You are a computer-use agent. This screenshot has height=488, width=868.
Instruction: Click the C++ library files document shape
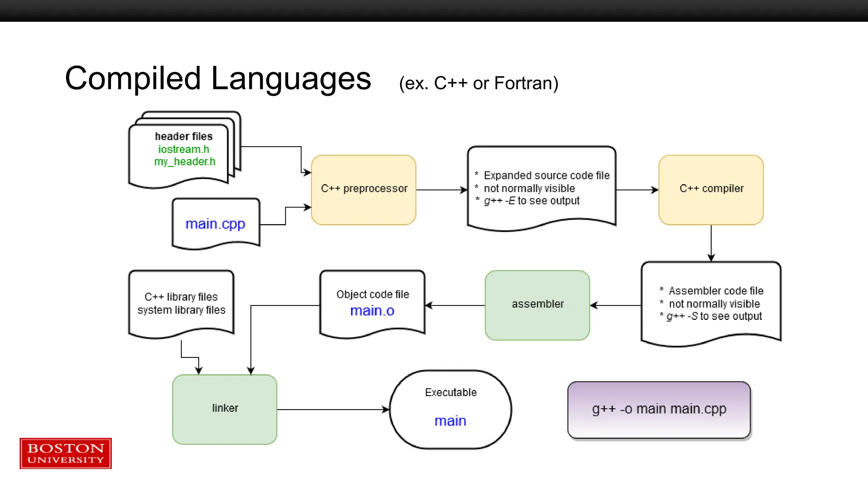click(181, 303)
